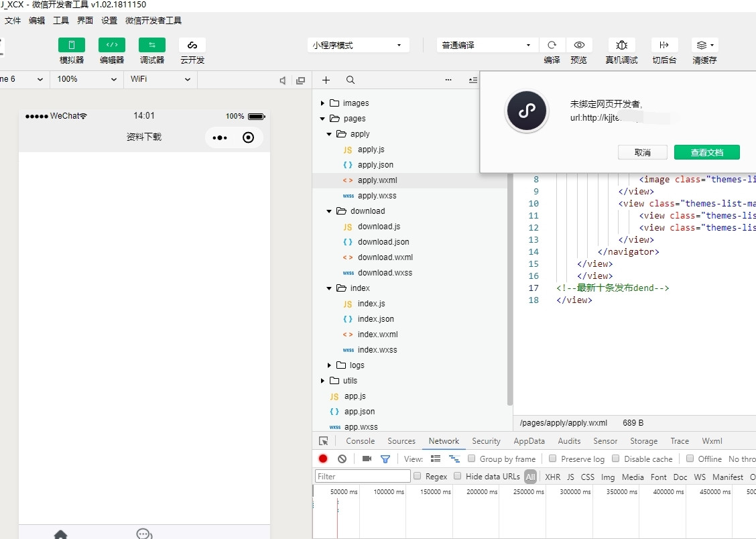Click the capsule close circle button
This screenshot has width=756, height=539.
pos(248,138)
